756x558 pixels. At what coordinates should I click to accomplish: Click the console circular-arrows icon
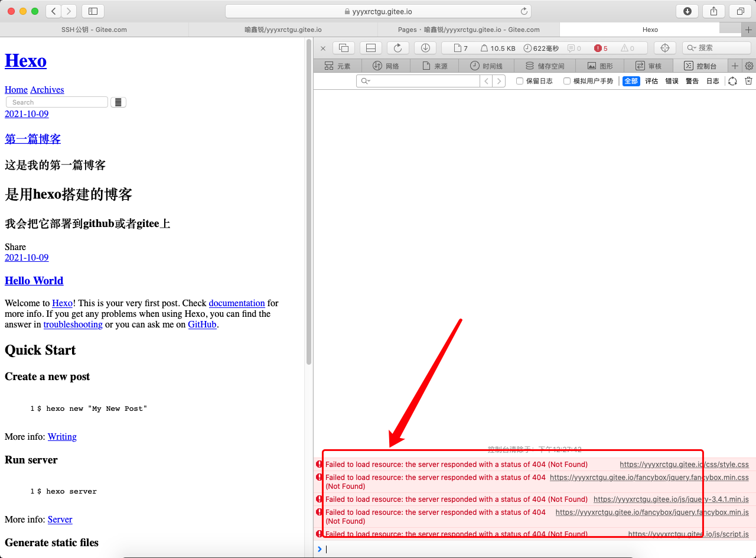pos(732,81)
